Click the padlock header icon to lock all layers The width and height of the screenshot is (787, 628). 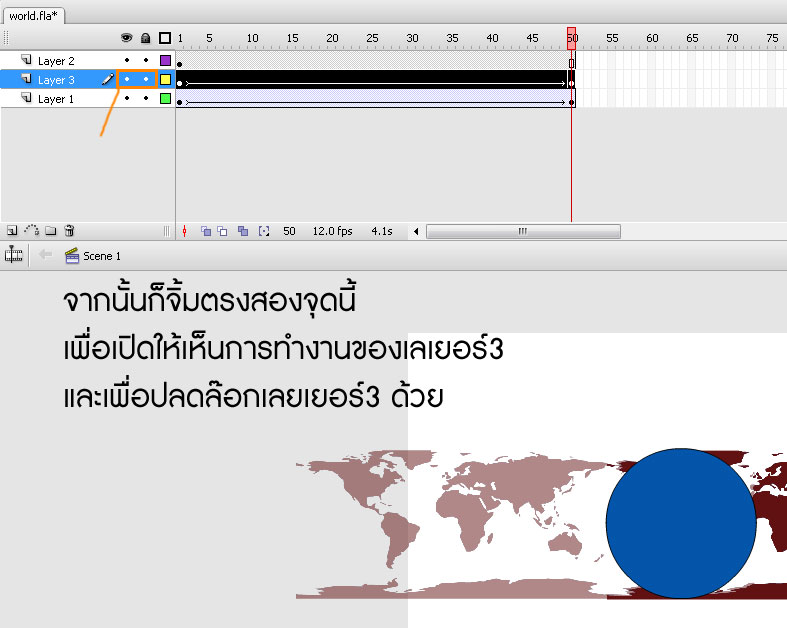(146, 38)
